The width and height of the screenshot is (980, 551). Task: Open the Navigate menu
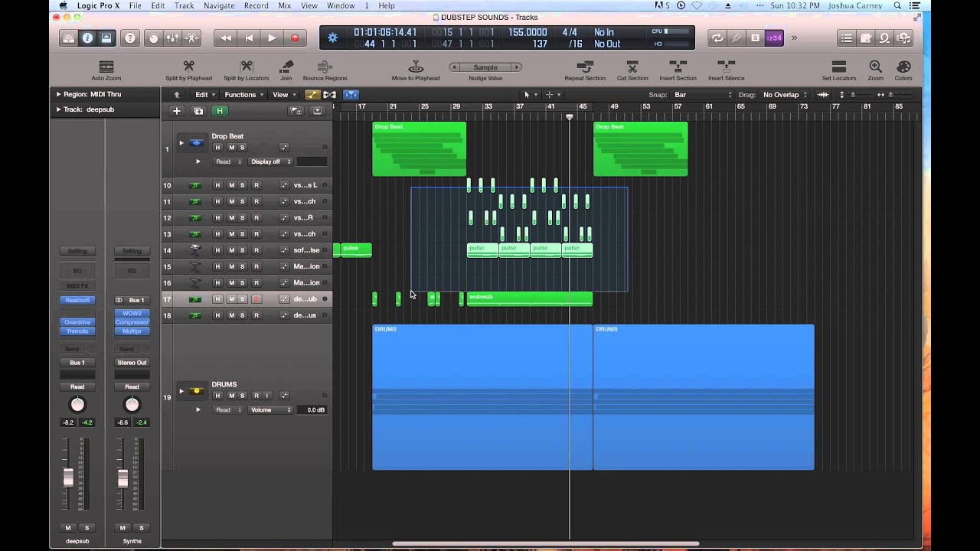tap(219, 5)
